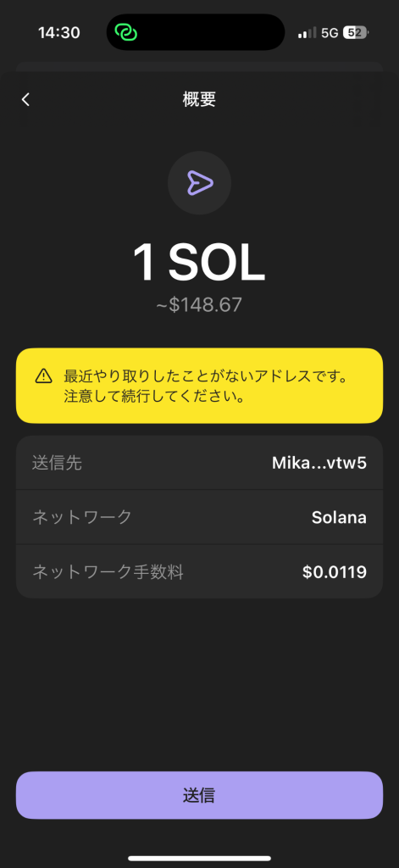Tap the $0.0119 fee amount
399x868 pixels.
[335, 572]
